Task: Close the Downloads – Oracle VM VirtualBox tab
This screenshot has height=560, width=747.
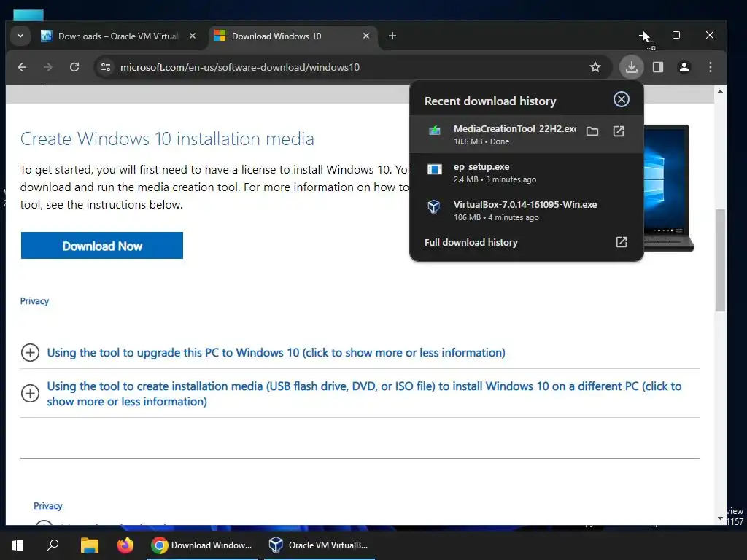Action: click(193, 36)
